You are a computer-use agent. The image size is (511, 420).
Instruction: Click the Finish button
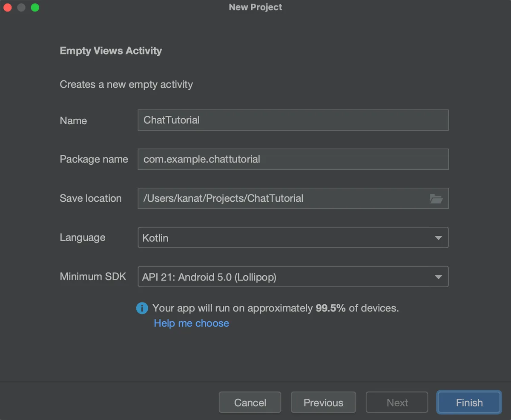[469, 403]
